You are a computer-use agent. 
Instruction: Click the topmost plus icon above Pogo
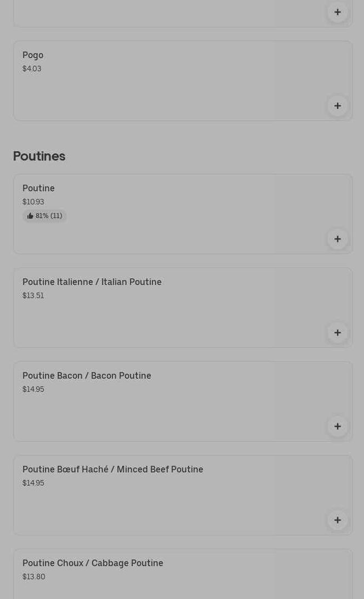coord(337,12)
